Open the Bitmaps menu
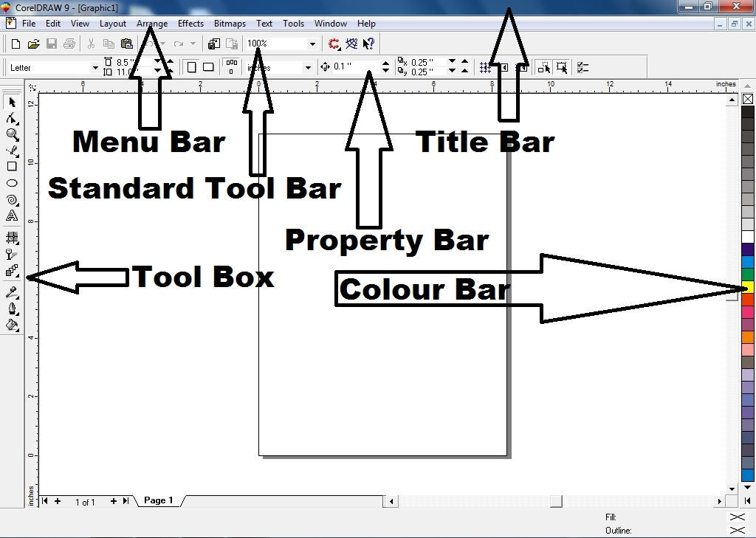 tap(230, 24)
